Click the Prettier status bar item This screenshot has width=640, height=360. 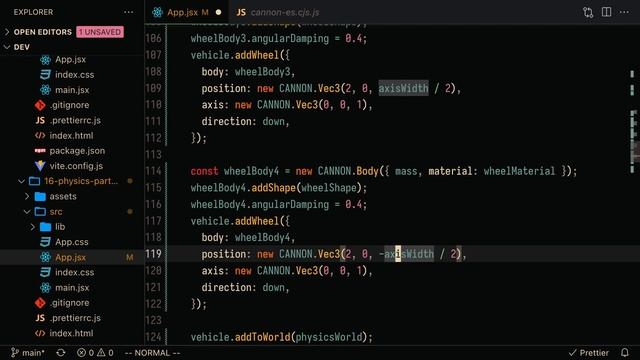[x=589, y=353]
